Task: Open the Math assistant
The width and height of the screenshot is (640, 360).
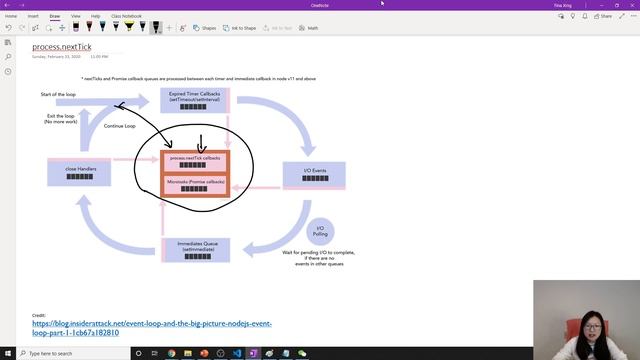Action: click(308, 28)
